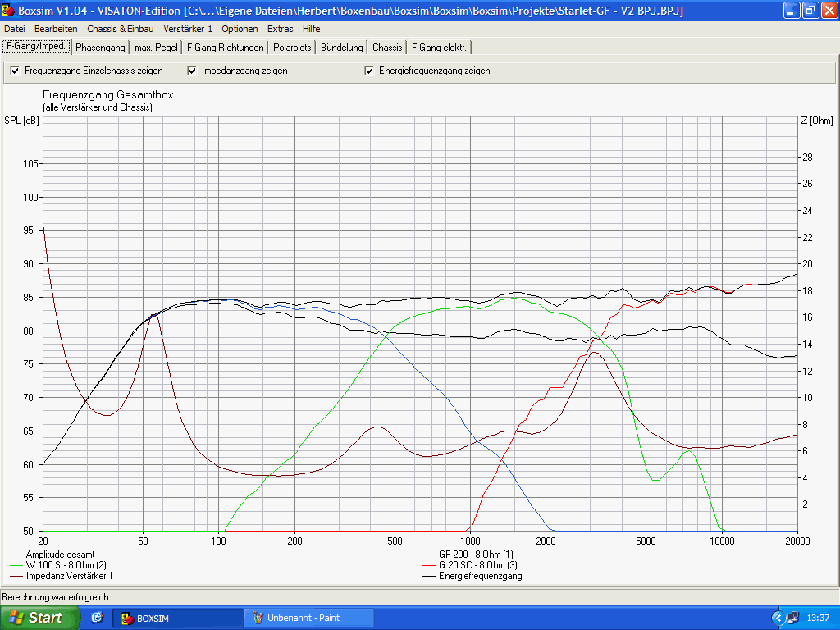This screenshot has height=630, width=840.
Task: Show the Bündelung tab
Action: click(341, 48)
